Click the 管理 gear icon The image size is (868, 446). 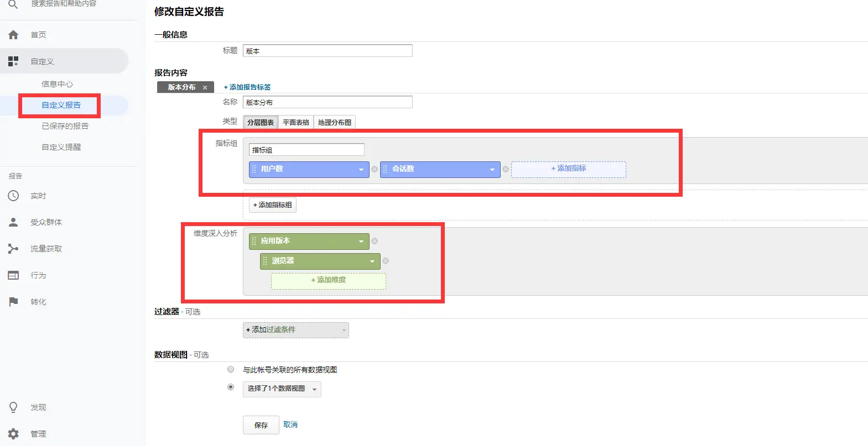coord(13,434)
